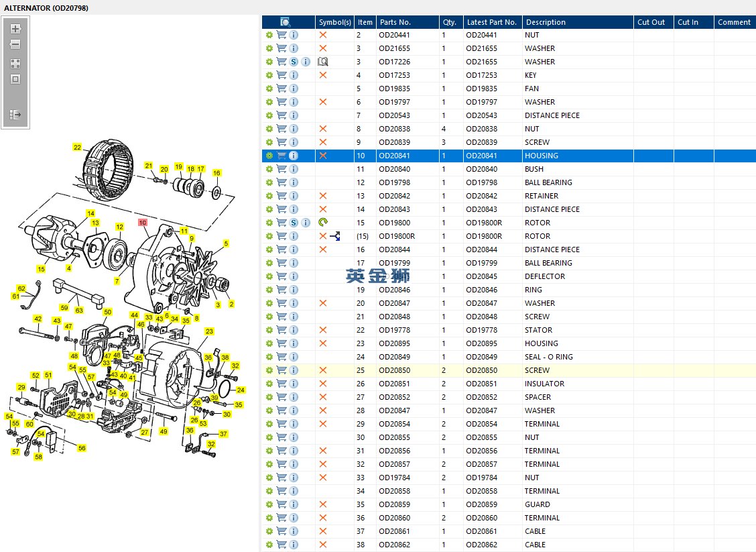The width and height of the screenshot is (756, 552).
Task: Open info for SEAL - O RING OD20849
Action: coord(294,357)
